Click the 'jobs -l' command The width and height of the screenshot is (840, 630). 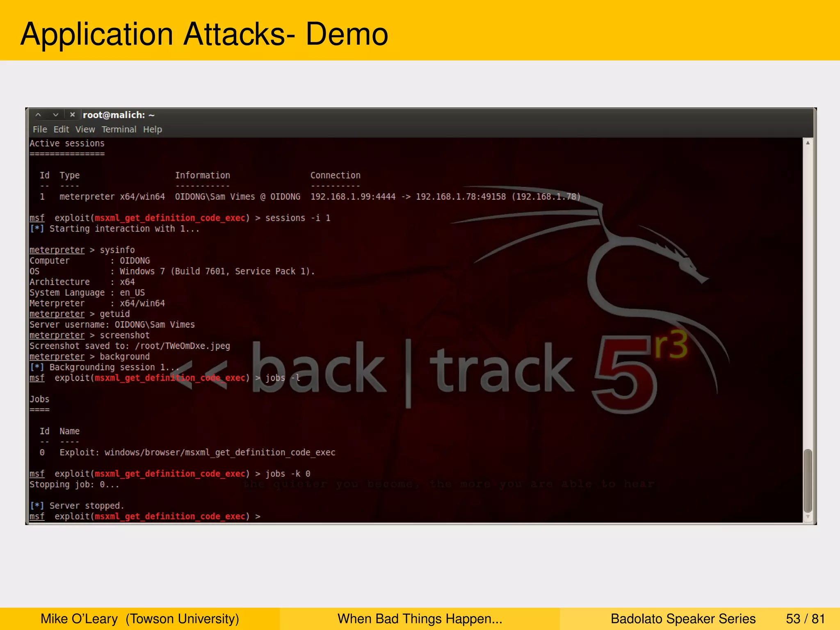point(283,378)
